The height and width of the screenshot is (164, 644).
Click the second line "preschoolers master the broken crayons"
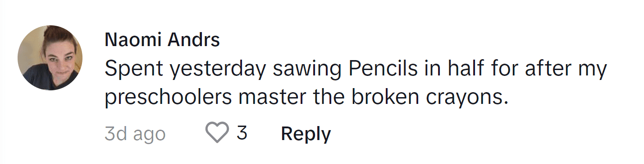[x=306, y=99]
